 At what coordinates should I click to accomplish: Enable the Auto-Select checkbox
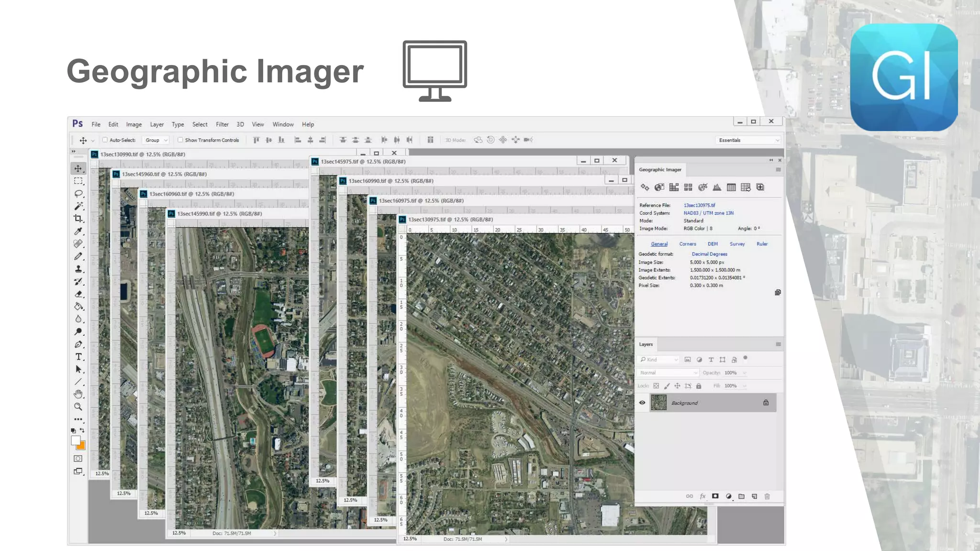[x=105, y=140]
